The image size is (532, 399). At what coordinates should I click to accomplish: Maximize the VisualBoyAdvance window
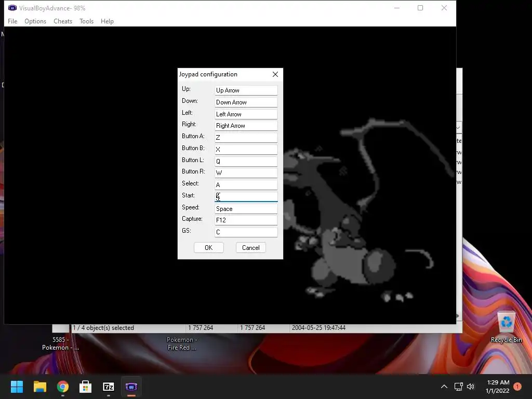420,8
